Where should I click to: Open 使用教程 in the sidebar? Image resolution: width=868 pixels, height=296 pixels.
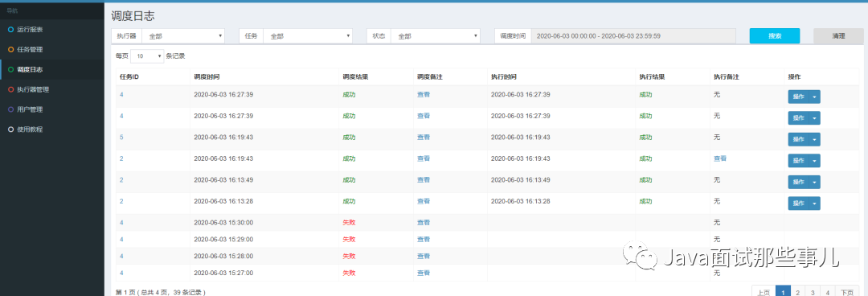coord(30,129)
